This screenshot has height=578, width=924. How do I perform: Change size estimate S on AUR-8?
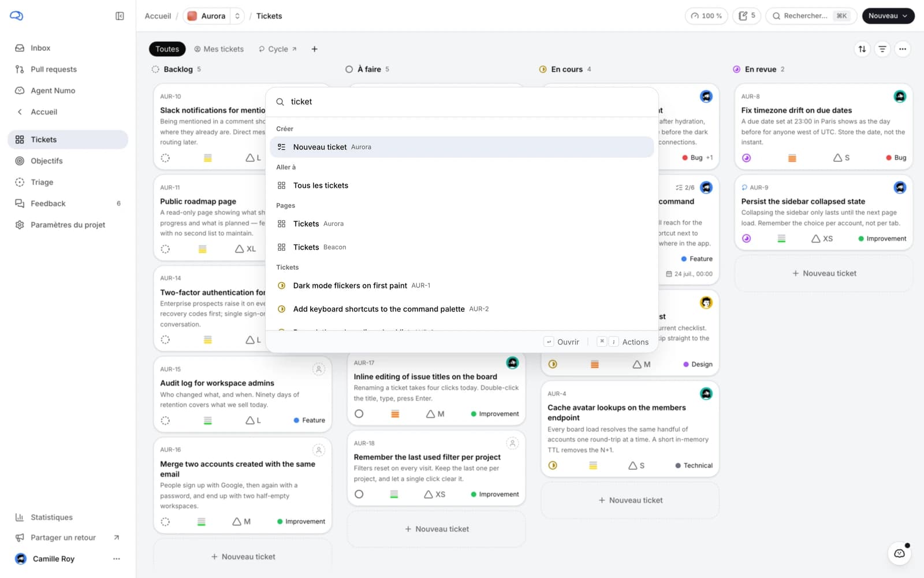pyautogui.click(x=841, y=158)
